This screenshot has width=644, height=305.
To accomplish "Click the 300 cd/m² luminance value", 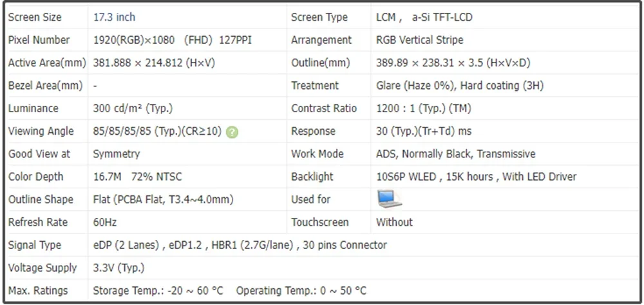I will click(x=133, y=108).
